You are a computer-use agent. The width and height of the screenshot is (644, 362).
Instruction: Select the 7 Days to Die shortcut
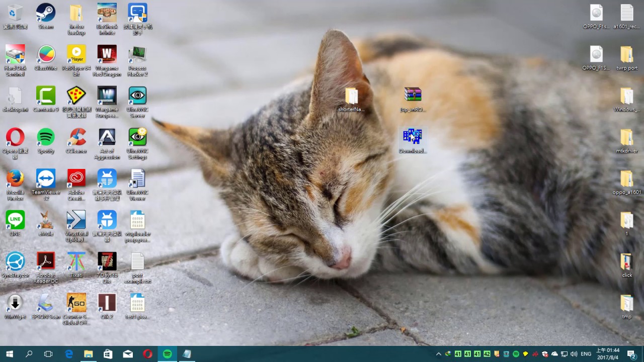coord(107,267)
